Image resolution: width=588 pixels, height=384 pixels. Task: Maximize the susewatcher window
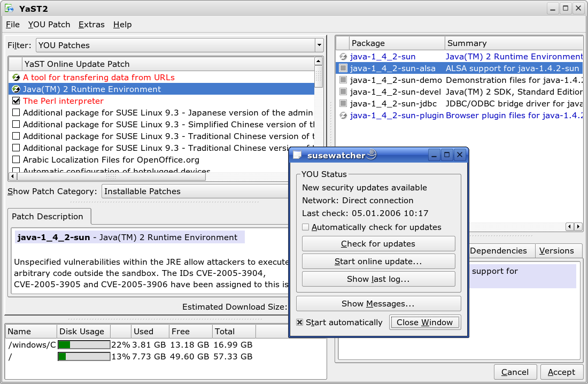pos(447,155)
